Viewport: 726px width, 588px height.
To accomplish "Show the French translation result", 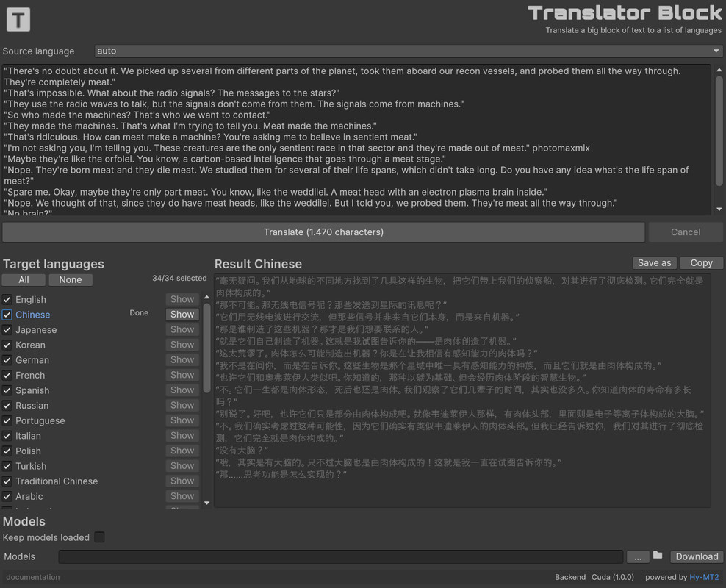I will tap(182, 375).
